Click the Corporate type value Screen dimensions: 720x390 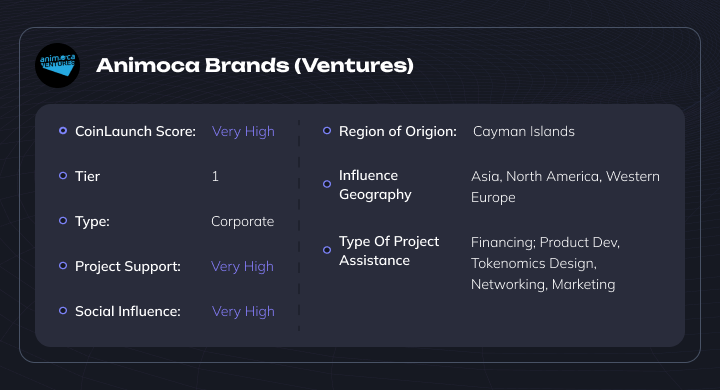tap(242, 221)
